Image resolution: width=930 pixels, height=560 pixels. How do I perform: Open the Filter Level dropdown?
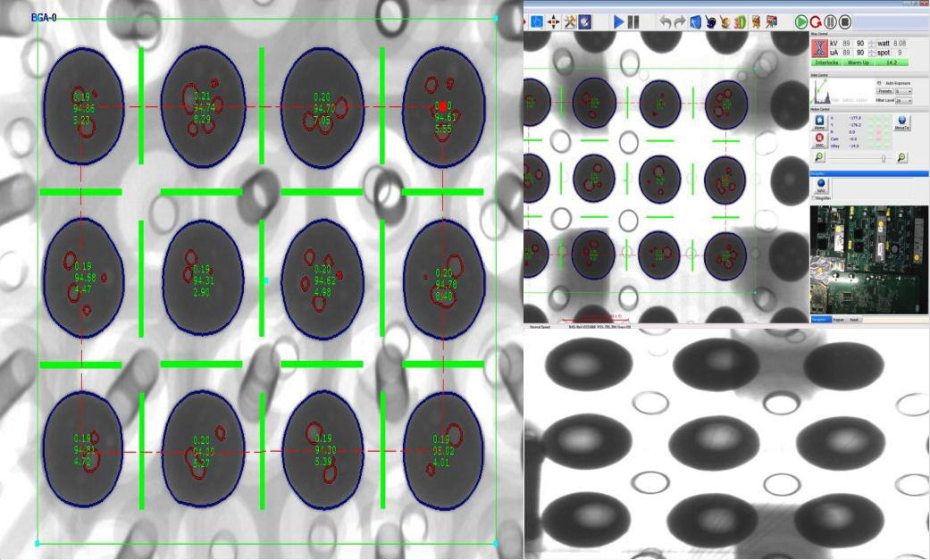tap(903, 101)
